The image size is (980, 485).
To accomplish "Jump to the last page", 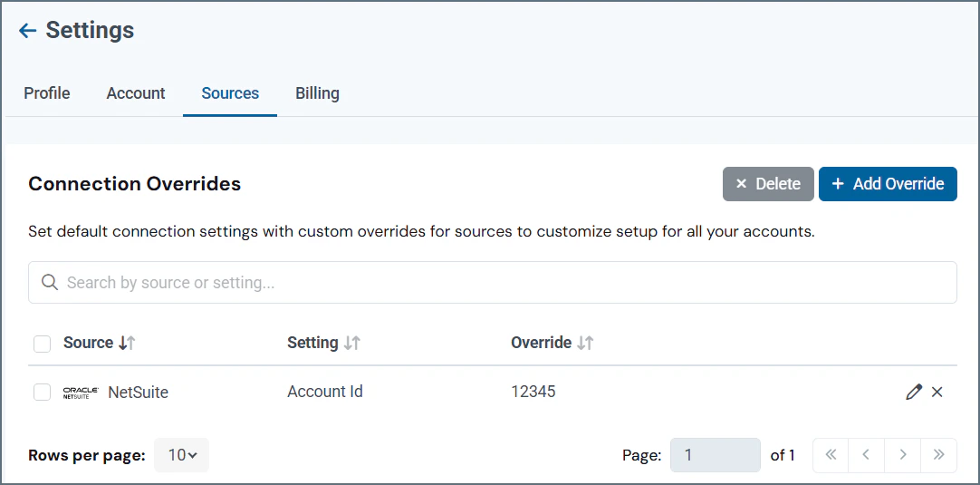I will point(938,455).
